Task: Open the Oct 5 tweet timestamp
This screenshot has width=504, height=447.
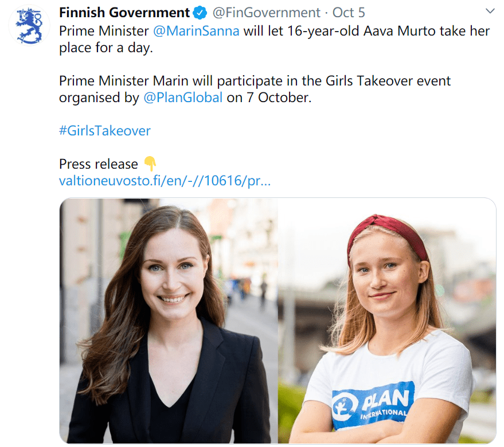Action: pyautogui.click(x=349, y=13)
